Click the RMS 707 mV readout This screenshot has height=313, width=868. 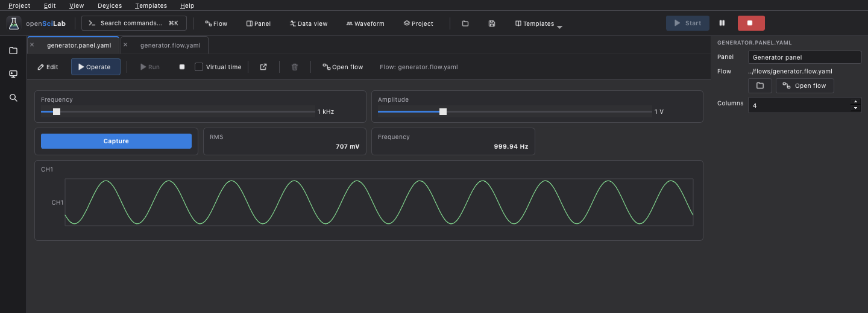click(285, 141)
